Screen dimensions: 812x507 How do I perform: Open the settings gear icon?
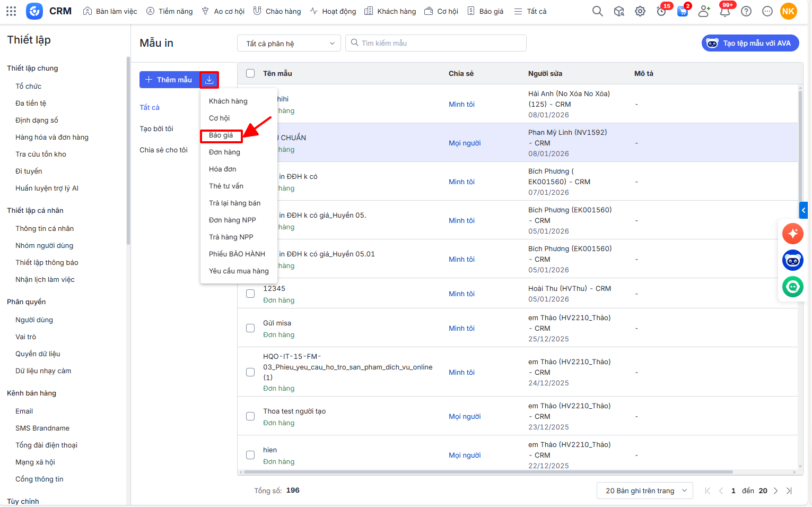pyautogui.click(x=640, y=11)
